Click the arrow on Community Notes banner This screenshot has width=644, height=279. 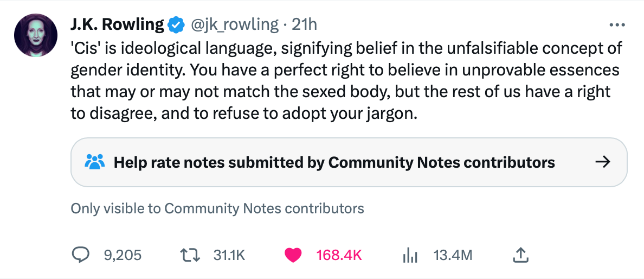(602, 162)
